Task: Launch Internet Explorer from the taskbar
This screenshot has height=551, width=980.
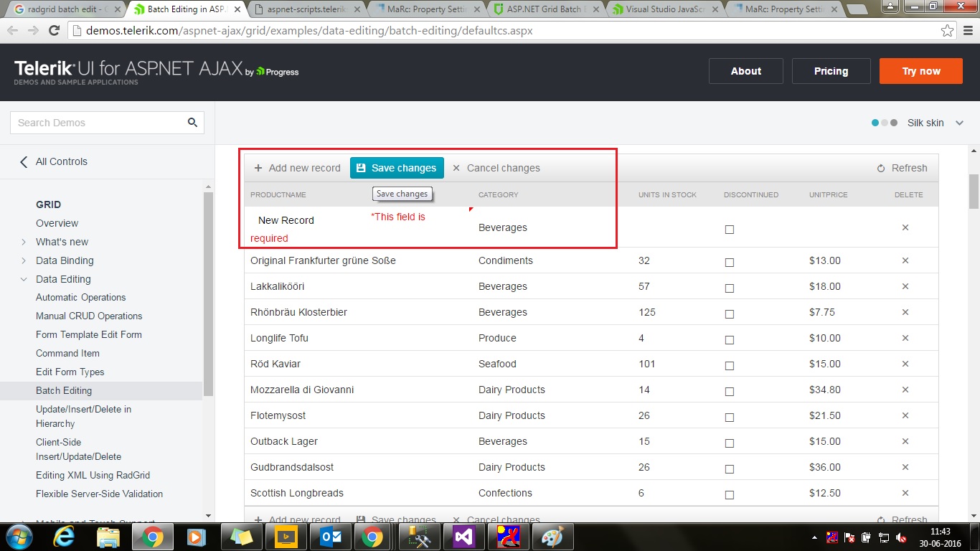Action: point(64,537)
